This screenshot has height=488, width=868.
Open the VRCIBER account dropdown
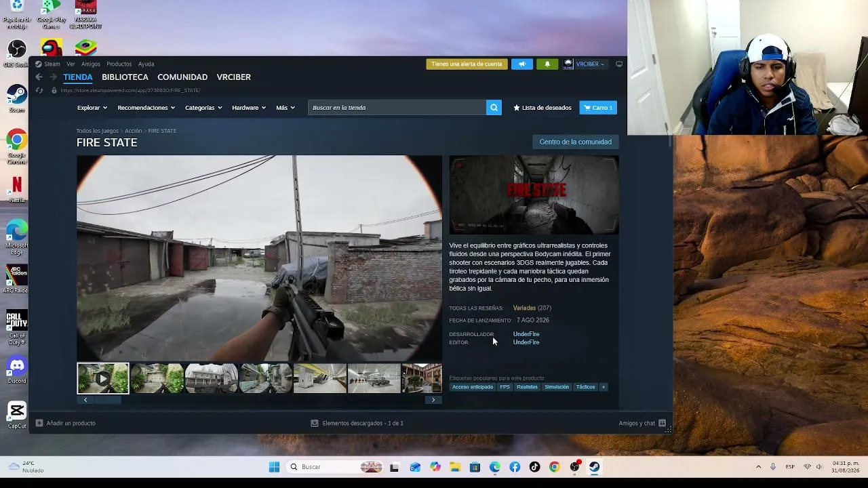(590, 64)
